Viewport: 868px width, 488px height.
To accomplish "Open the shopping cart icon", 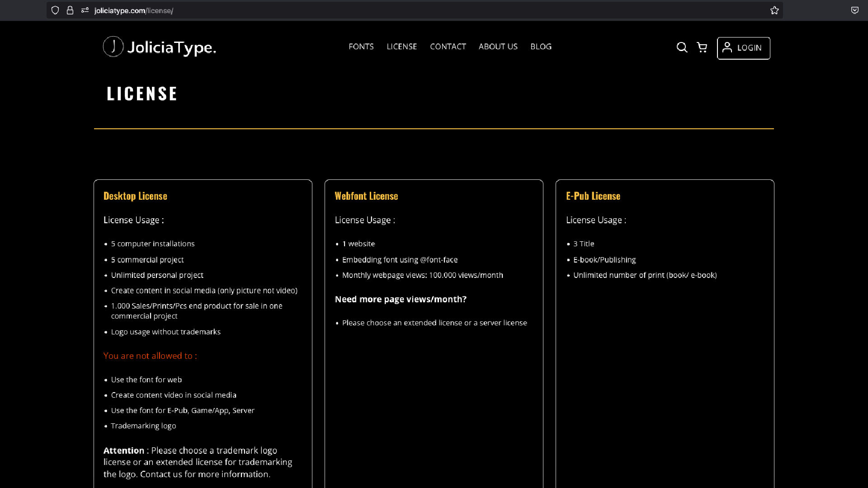I will pyautogui.click(x=702, y=47).
